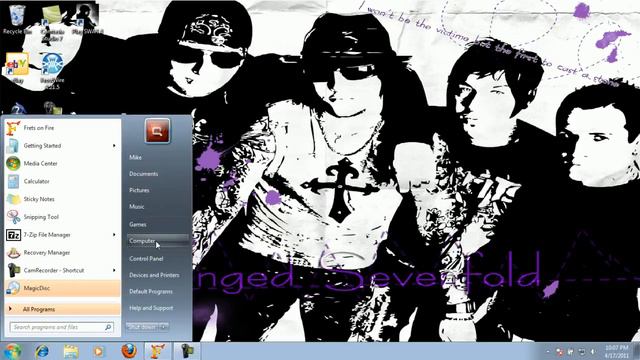Image resolution: width=640 pixels, height=360 pixels.
Task: Click the red flag Action Center icon
Action: 560,351
